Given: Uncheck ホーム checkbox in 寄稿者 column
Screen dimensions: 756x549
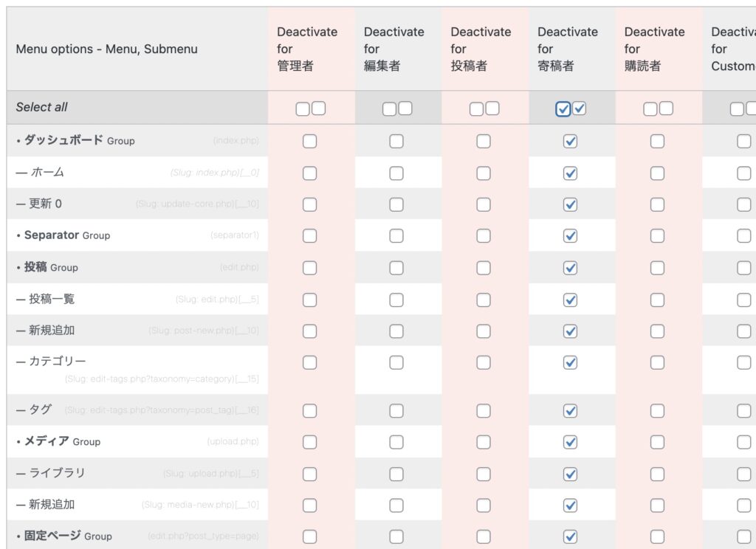Looking at the screenshot, I should tap(570, 173).
